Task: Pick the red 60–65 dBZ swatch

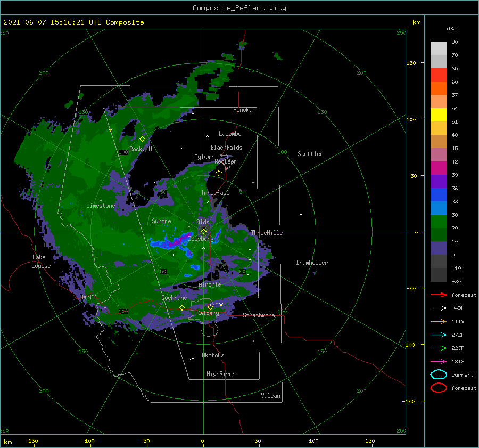Action: click(x=439, y=75)
